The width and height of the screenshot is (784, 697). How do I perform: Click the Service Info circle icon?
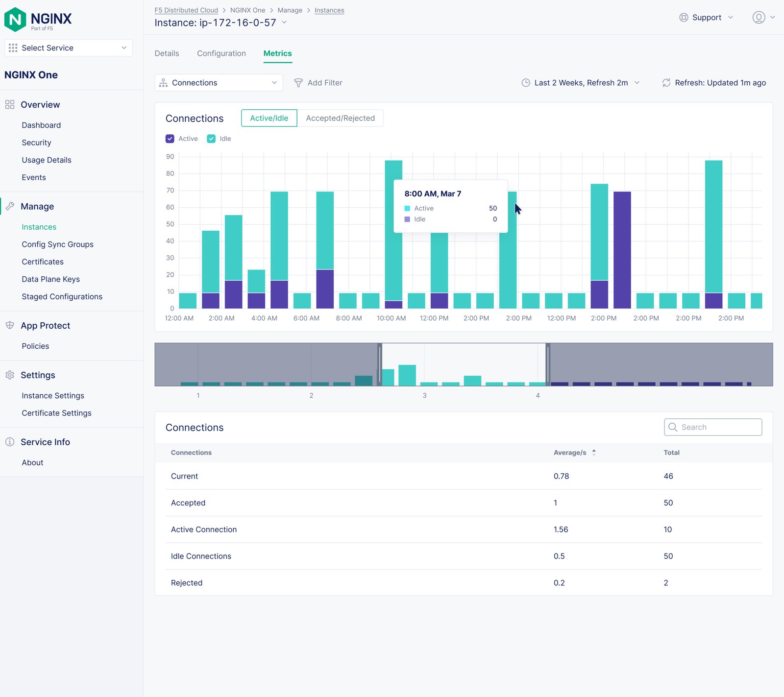coord(10,442)
